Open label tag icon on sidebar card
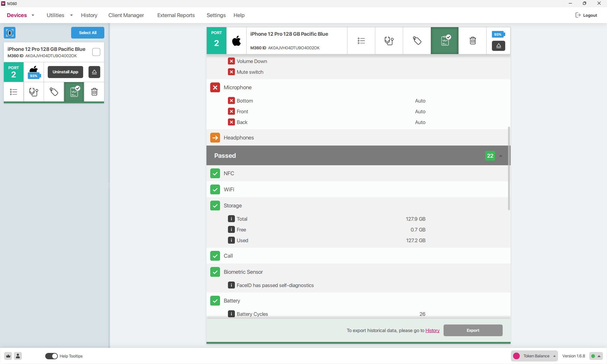Viewport: 607px width, 364px height. pyautogui.click(x=54, y=92)
